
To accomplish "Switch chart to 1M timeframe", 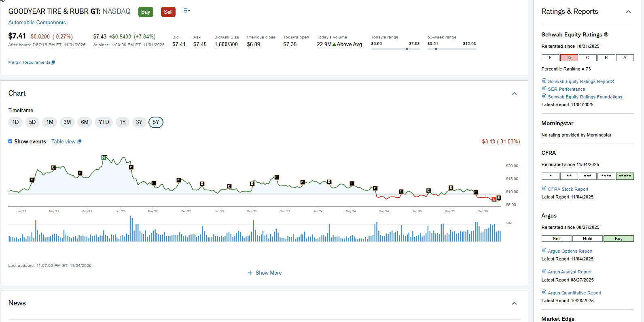I will tap(50, 122).
